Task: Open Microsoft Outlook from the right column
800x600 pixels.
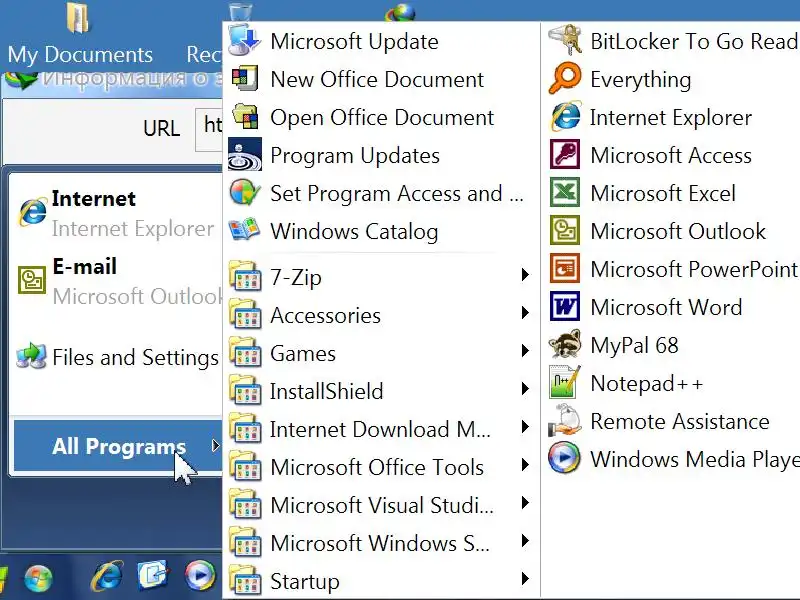Action: click(677, 231)
